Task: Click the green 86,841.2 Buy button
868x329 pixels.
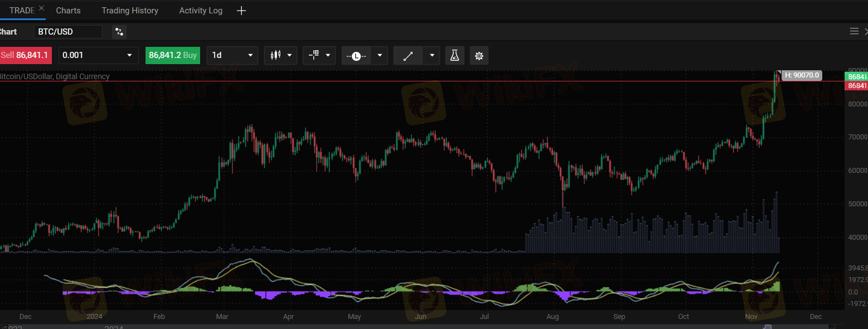Action: point(173,55)
